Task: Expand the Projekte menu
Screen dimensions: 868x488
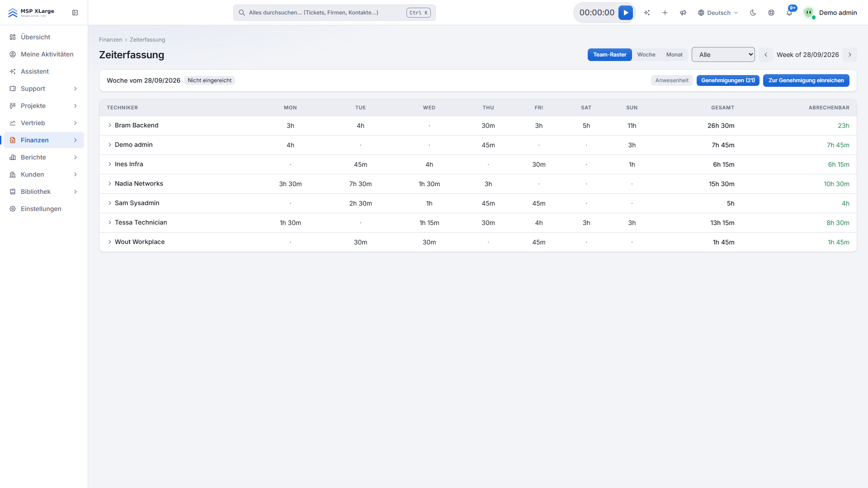Action: click(44, 106)
